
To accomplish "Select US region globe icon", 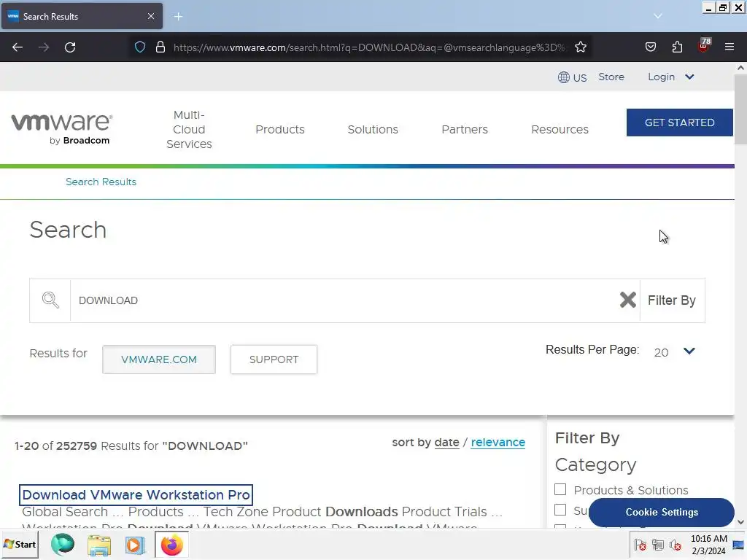I will [x=564, y=77].
